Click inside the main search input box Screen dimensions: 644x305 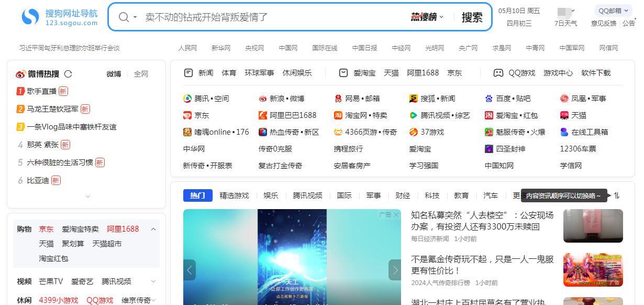tap(262, 17)
